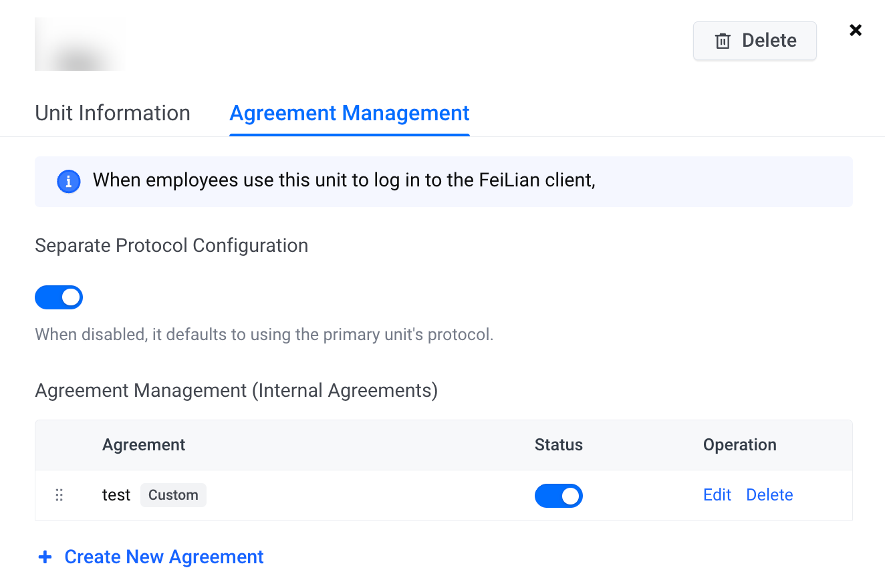885x588 pixels.
Task: Delete the test agreement row
Action: click(x=769, y=495)
